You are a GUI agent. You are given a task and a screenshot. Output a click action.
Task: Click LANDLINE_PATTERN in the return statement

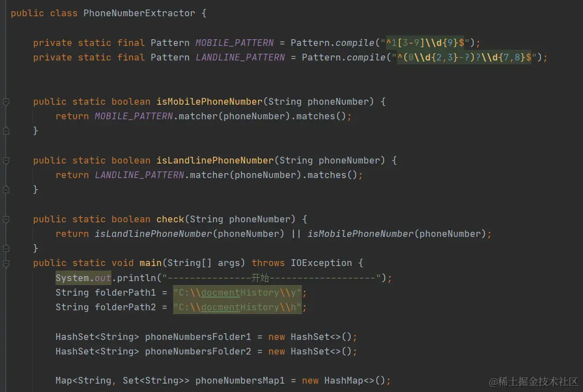click(x=139, y=175)
